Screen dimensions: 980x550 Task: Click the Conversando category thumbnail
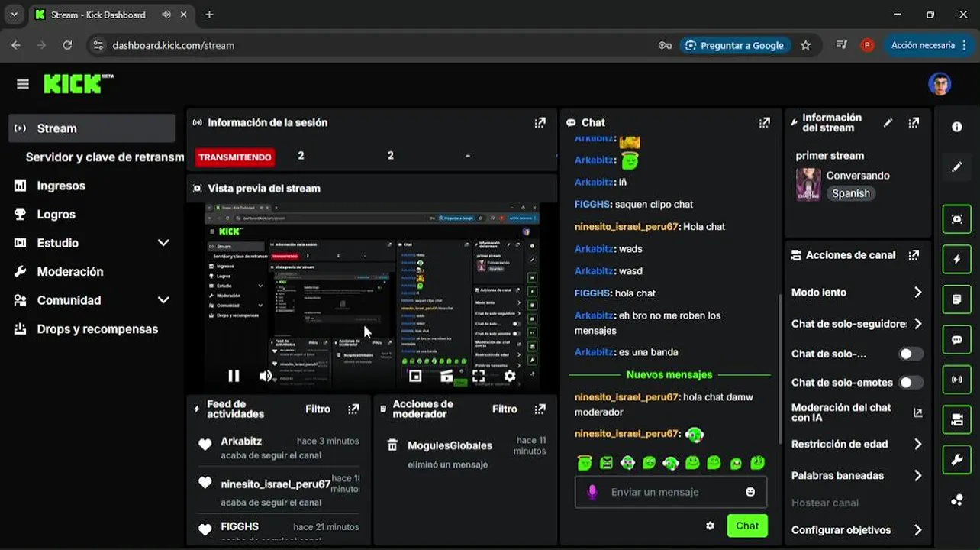[x=808, y=184]
